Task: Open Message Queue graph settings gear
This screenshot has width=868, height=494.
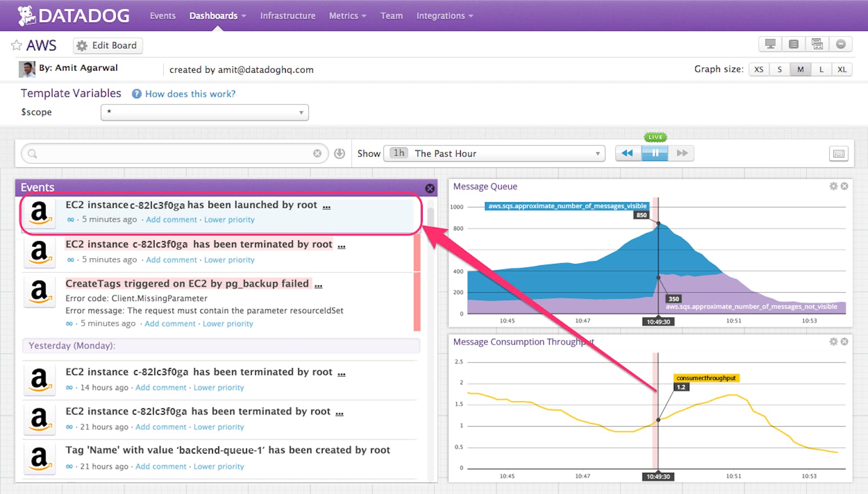Action: click(x=833, y=186)
